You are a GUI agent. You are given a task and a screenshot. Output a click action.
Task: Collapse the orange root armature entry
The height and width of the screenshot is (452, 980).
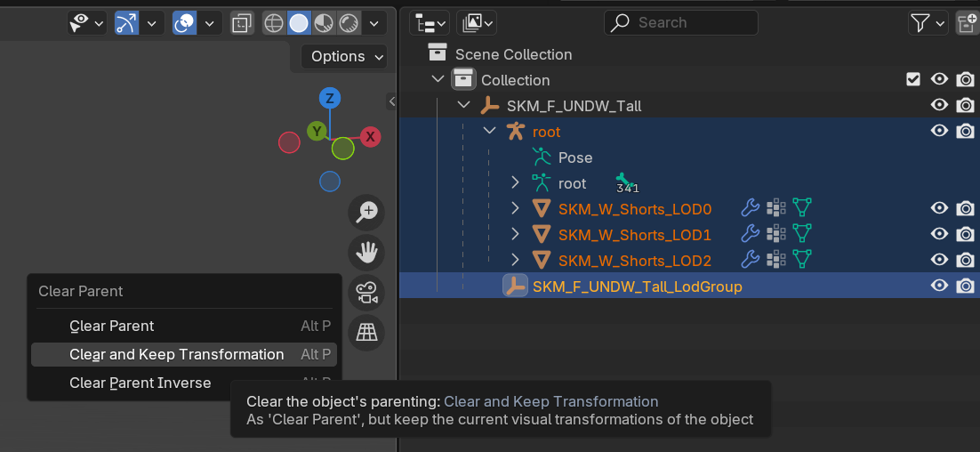(489, 132)
